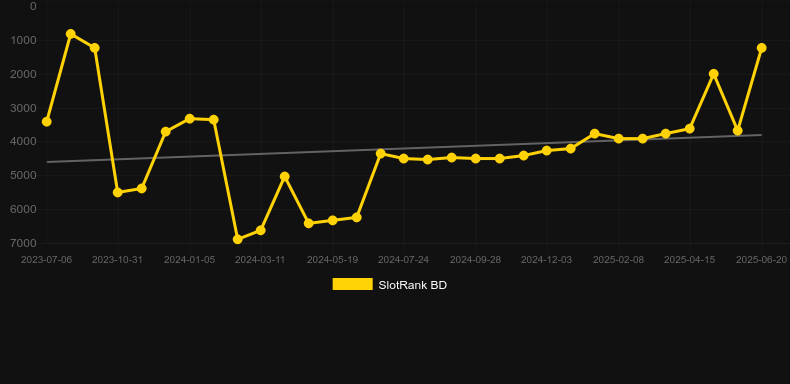
Task: Click the yellow SlotRank BD legend swatch
Action: 353,284
